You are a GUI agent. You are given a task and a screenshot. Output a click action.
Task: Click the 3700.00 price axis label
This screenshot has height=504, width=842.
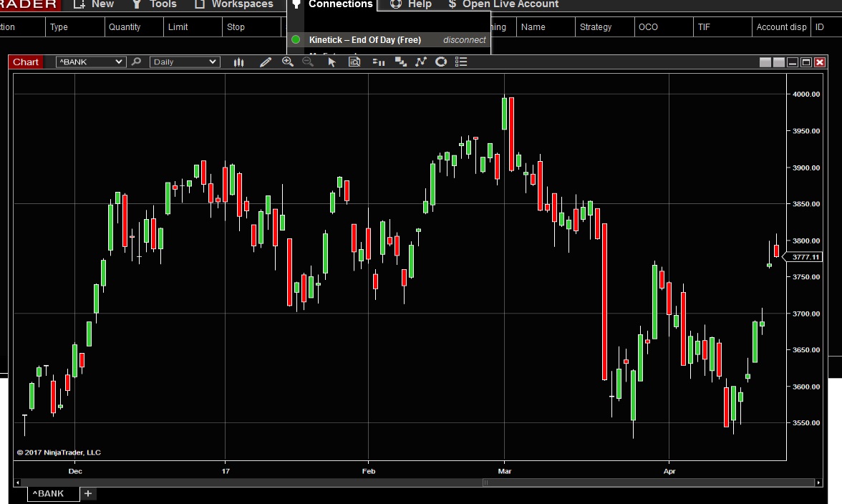click(806, 314)
